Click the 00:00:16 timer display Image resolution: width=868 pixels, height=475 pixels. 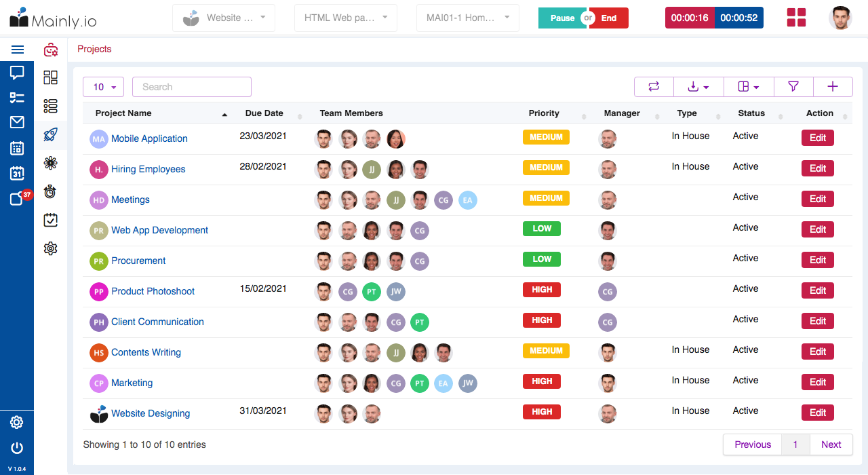tap(690, 18)
